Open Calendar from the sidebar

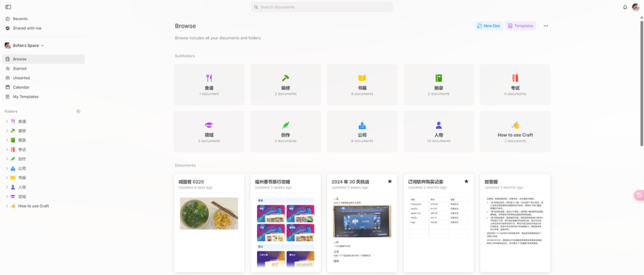click(x=21, y=87)
